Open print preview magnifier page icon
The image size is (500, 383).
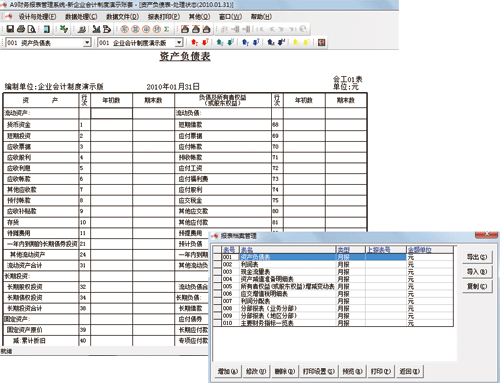(x=32, y=29)
